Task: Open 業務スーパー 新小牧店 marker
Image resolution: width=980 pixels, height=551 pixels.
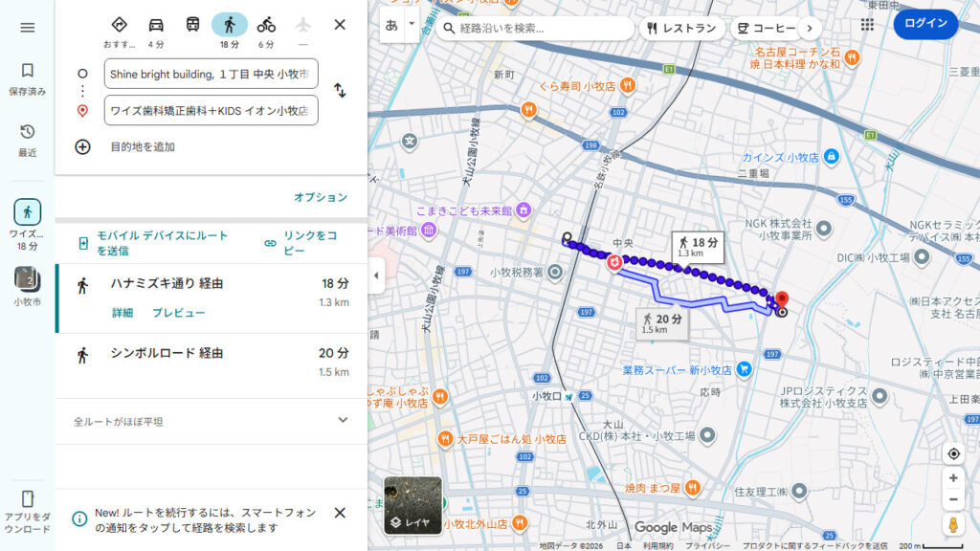Action: (744, 369)
